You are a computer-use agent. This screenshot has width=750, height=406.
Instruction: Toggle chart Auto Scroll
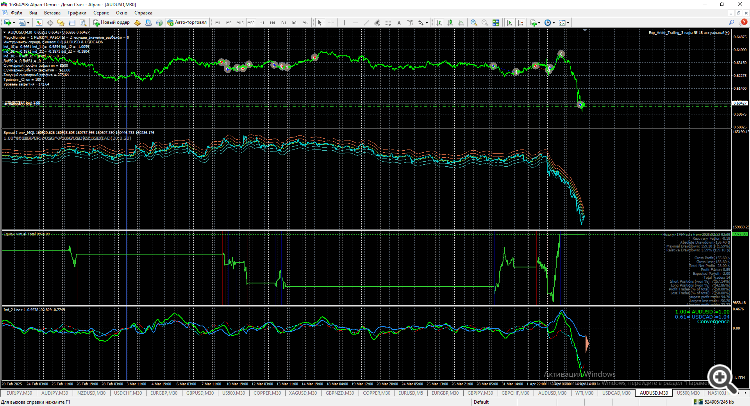pos(509,22)
